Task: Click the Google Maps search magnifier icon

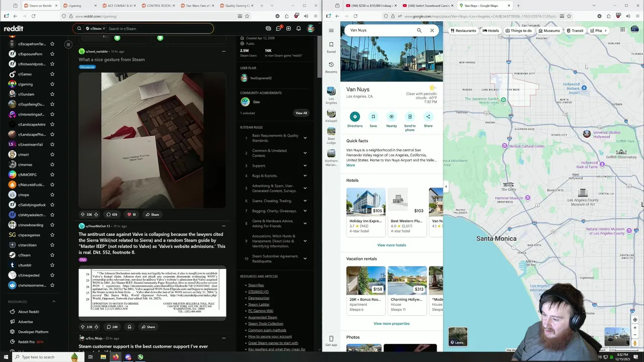Action: click(419, 30)
